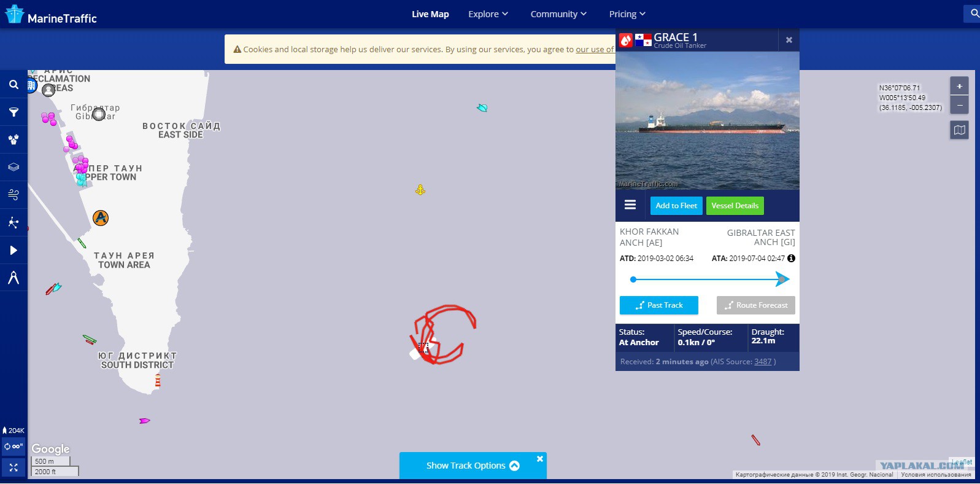Click the crude oil tanker type icon

(626, 41)
